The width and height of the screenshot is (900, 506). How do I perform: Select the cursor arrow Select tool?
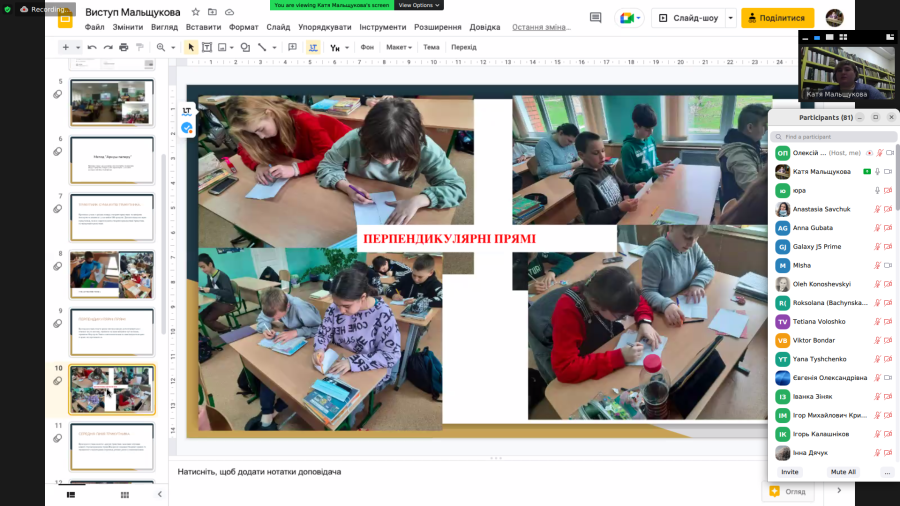pyautogui.click(x=191, y=48)
